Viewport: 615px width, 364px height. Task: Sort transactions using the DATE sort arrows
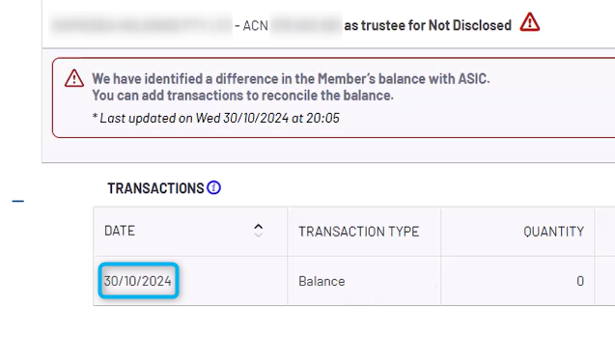(x=258, y=230)
